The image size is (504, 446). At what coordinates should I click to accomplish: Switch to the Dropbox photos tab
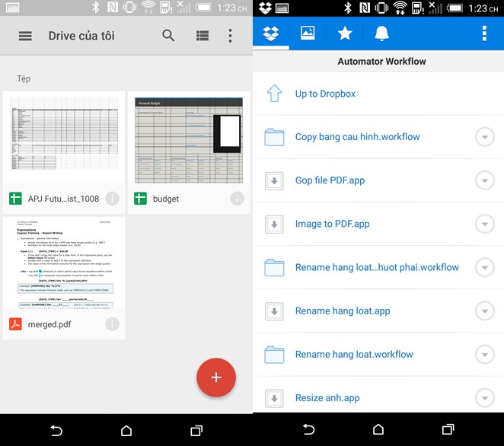tap(308, 33)
